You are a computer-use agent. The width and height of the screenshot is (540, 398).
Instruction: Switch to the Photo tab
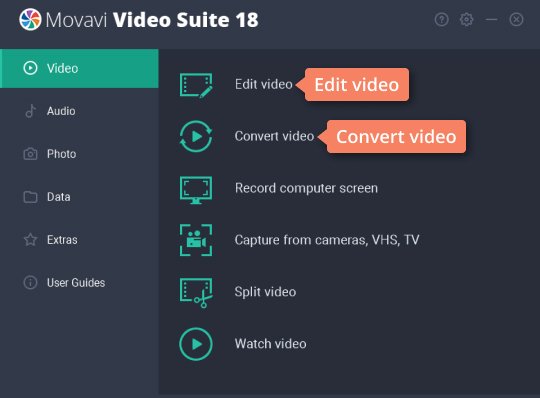[x=79, y=154]
